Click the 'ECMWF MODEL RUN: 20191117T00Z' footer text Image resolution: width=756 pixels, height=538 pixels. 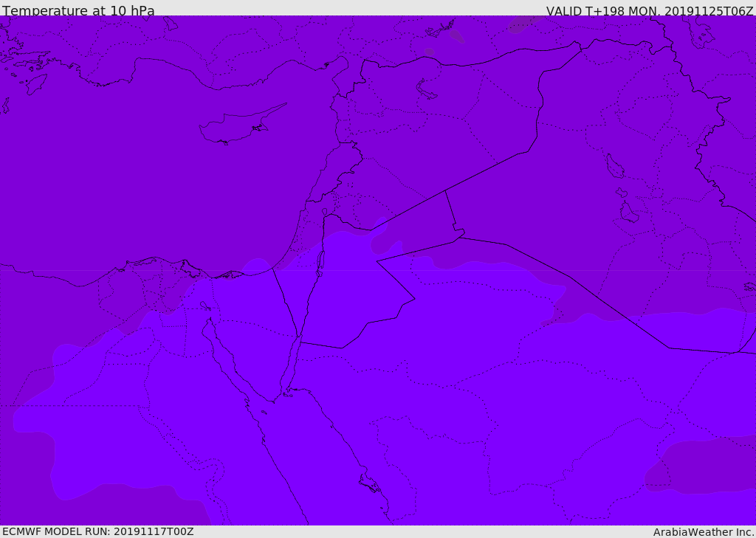(x=98, y=531)
